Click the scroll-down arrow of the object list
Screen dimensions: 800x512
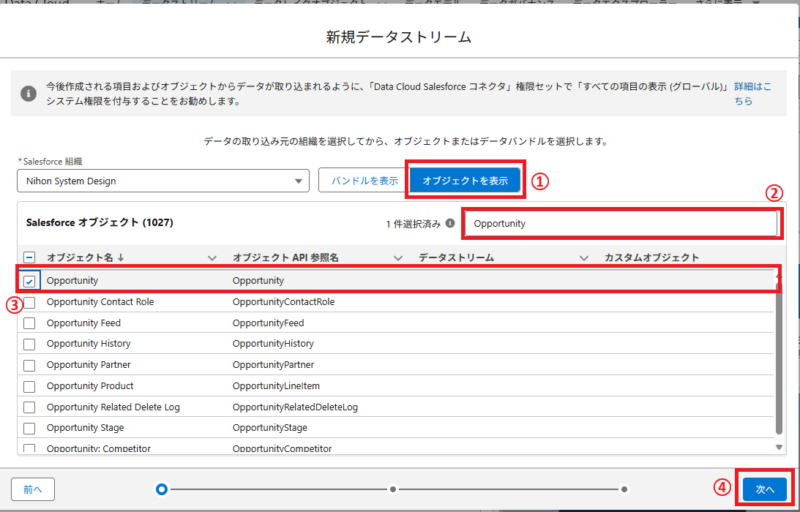780,446
